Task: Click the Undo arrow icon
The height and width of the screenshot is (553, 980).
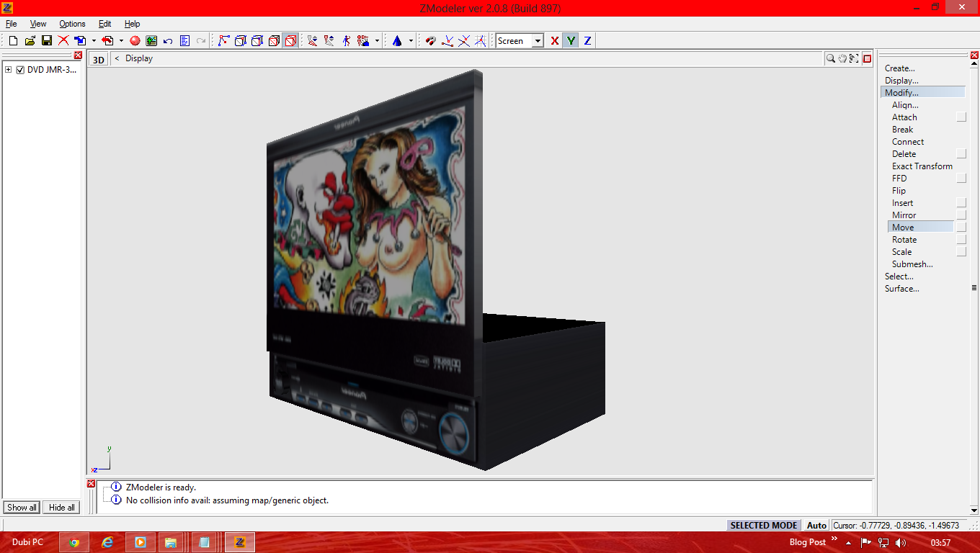Action: (x=168, y=41)
